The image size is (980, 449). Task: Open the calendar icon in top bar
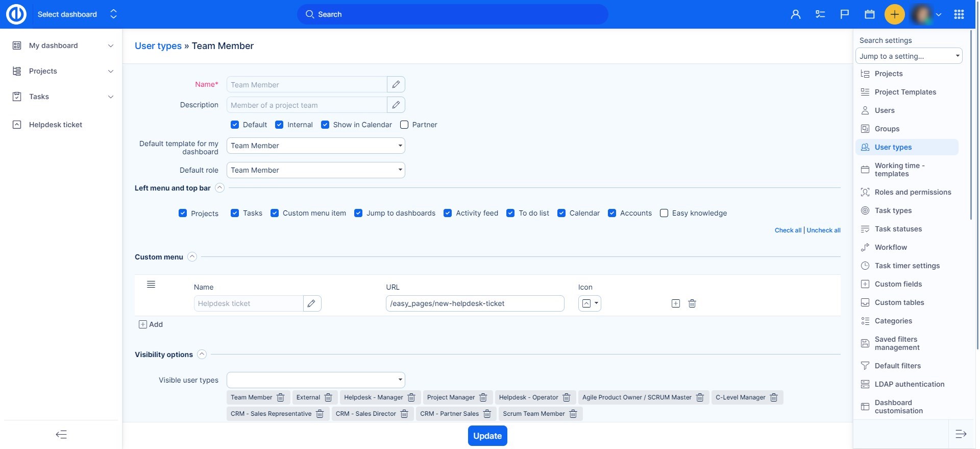870,14
